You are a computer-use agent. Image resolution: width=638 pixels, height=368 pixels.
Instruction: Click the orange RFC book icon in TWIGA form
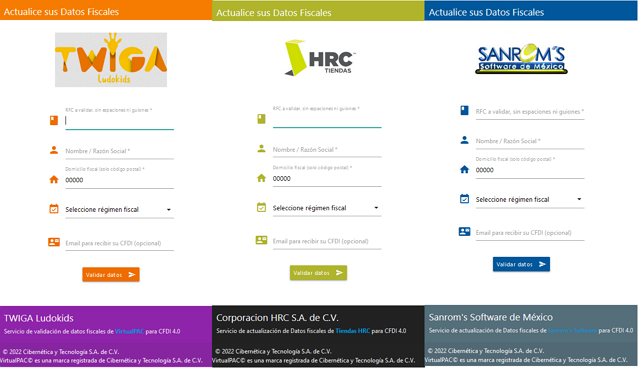[x=54, y=120]
